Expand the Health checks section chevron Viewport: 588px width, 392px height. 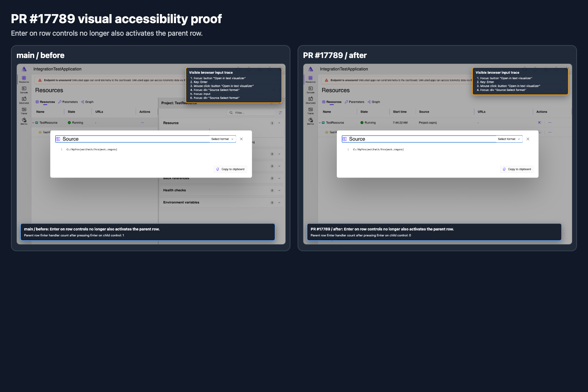tap(279, 191)
